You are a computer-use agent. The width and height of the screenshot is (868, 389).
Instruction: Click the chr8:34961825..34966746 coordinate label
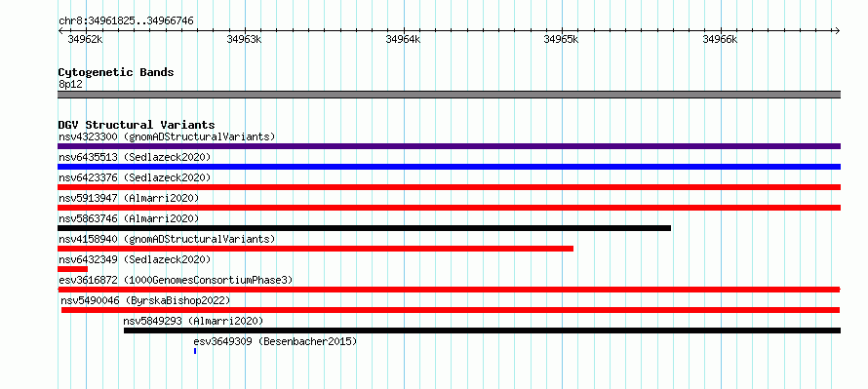(x=126, y=21)
